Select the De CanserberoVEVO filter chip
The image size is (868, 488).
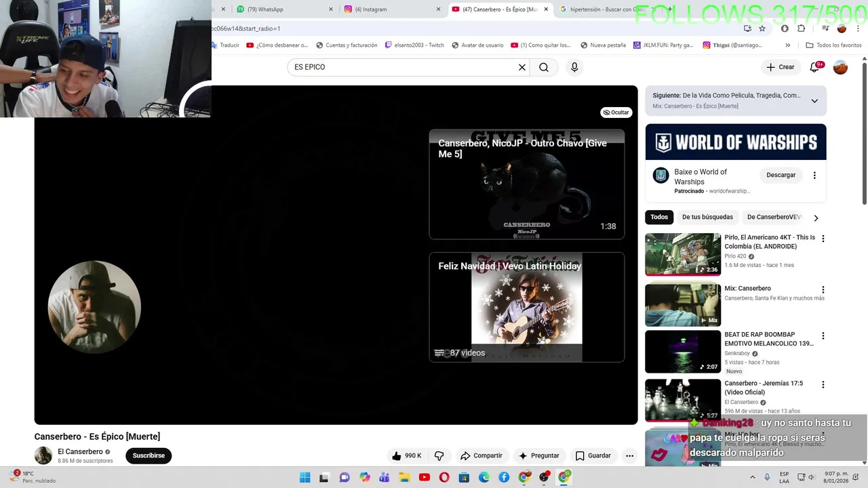tap(774, 217)
